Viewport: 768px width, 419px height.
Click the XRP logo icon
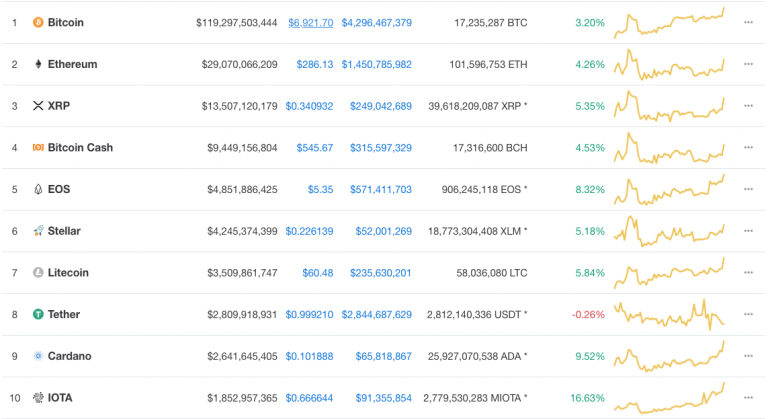[x=38, y=106]
